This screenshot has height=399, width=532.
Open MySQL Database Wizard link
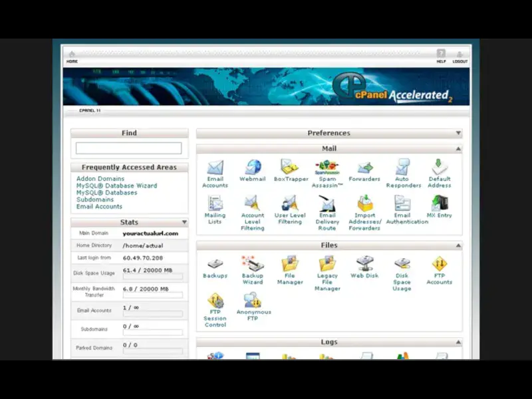(x=117, y=186)
